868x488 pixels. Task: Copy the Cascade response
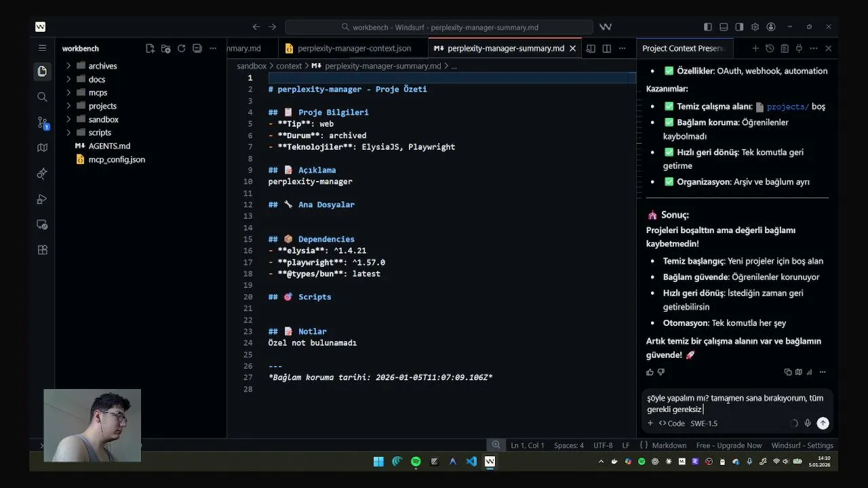click(x=788, y=372)
